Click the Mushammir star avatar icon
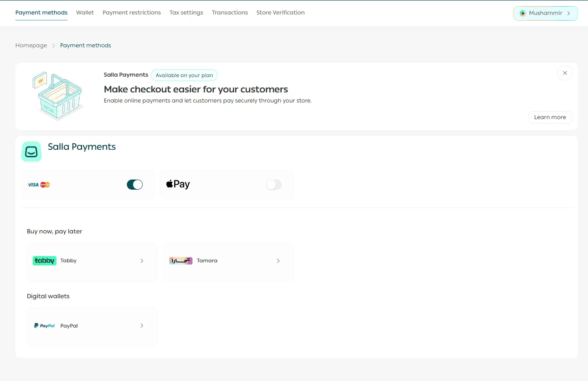 tap(523, 13)
